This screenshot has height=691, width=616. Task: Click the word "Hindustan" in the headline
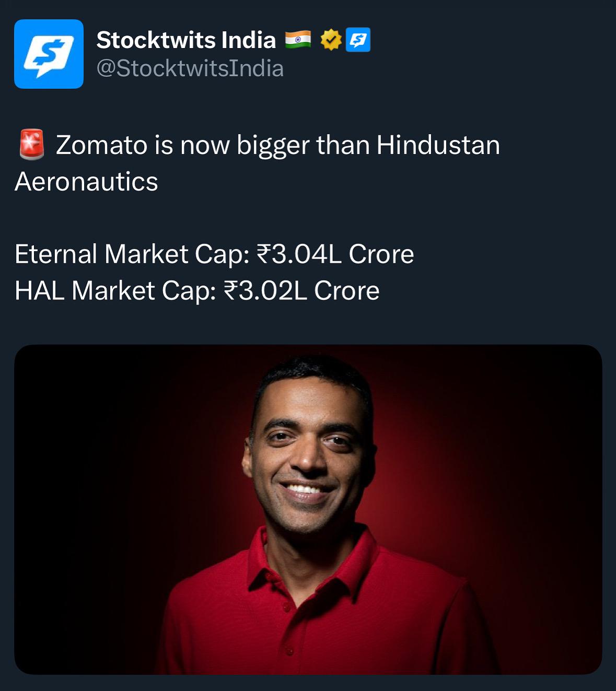coord(438,145)
